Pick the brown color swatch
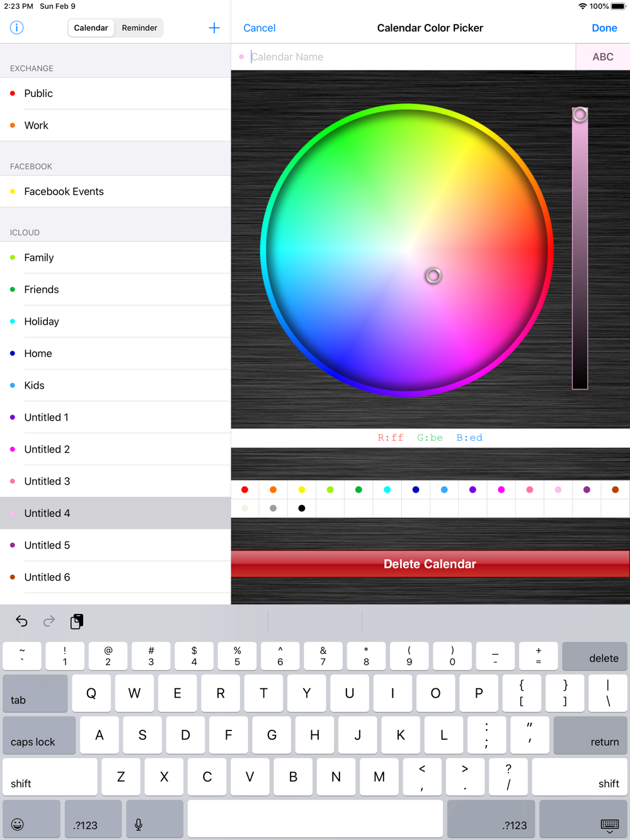 coord(616,490)
